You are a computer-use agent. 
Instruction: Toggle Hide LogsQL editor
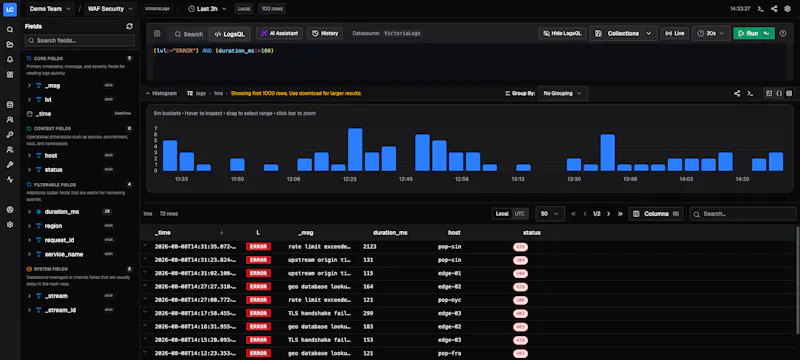pos(562,33)
